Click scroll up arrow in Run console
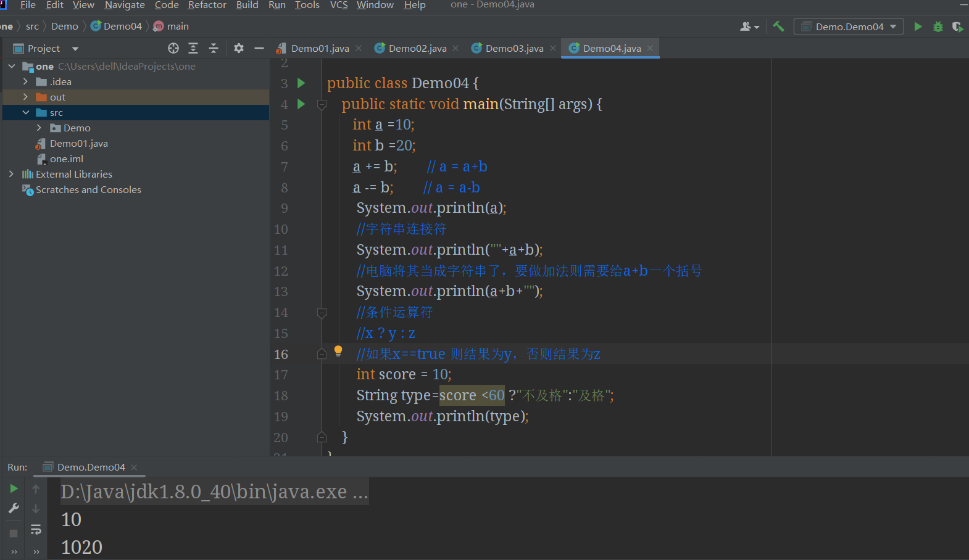 pyautogui.click(x=36, y=488)
